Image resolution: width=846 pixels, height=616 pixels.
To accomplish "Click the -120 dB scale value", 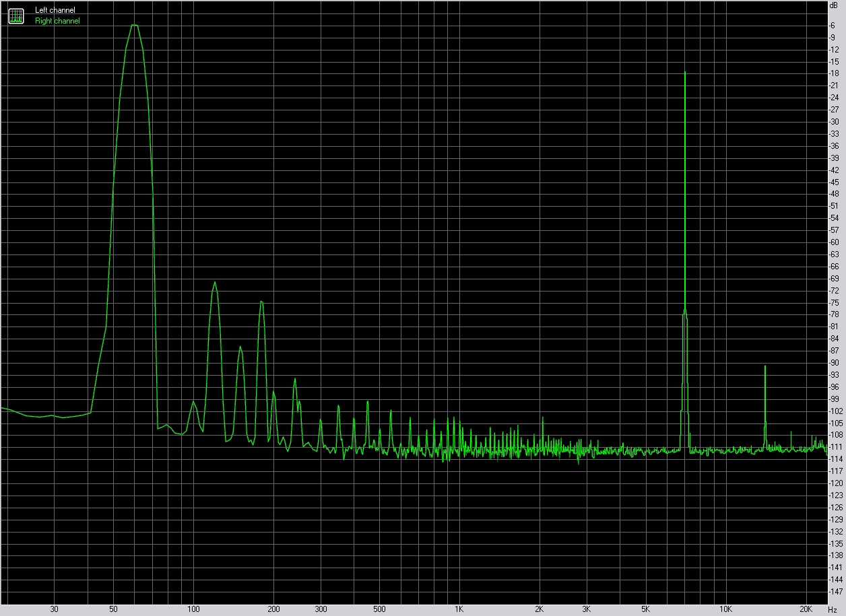I will [837, 483].
